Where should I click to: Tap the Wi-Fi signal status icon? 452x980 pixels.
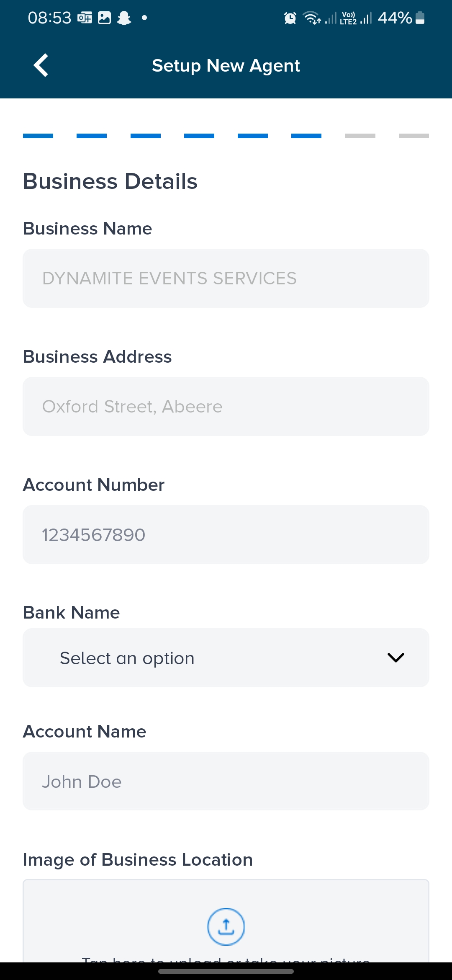click(311, 18)
